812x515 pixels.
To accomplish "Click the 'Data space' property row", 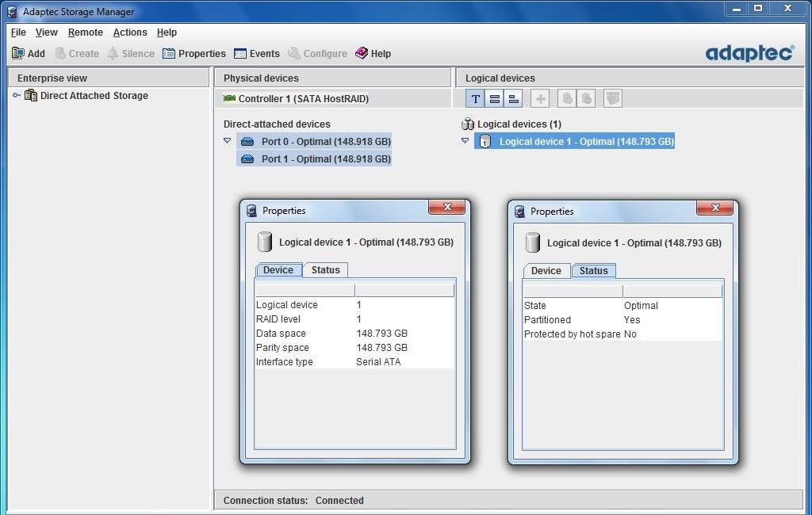I will (354, 334).
